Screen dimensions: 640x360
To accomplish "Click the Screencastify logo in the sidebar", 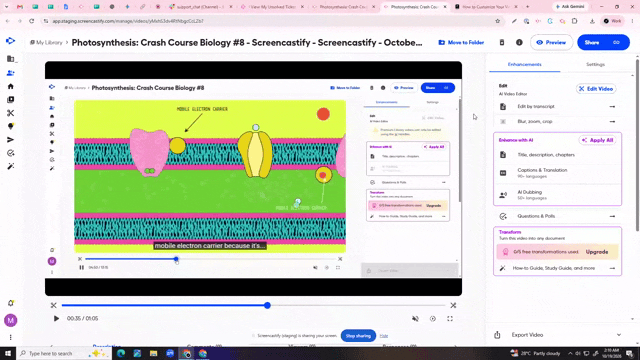I will pyautogui.click(x=11, y=41).
